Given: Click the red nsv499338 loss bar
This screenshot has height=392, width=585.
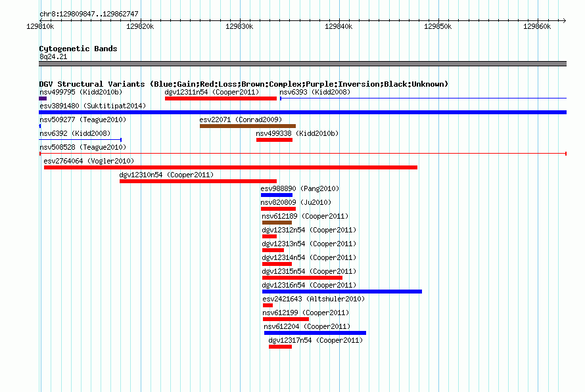Looking at the screenshot, I should 274,140.
